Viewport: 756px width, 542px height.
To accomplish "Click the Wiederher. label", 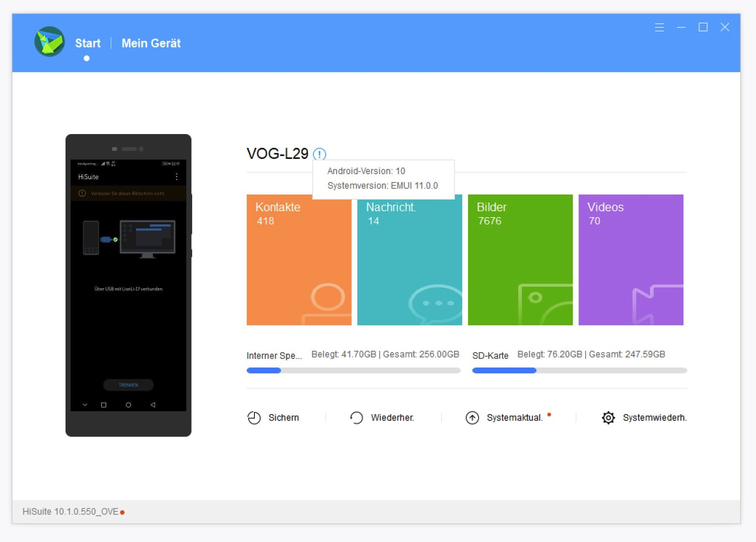I will [392, 418].
